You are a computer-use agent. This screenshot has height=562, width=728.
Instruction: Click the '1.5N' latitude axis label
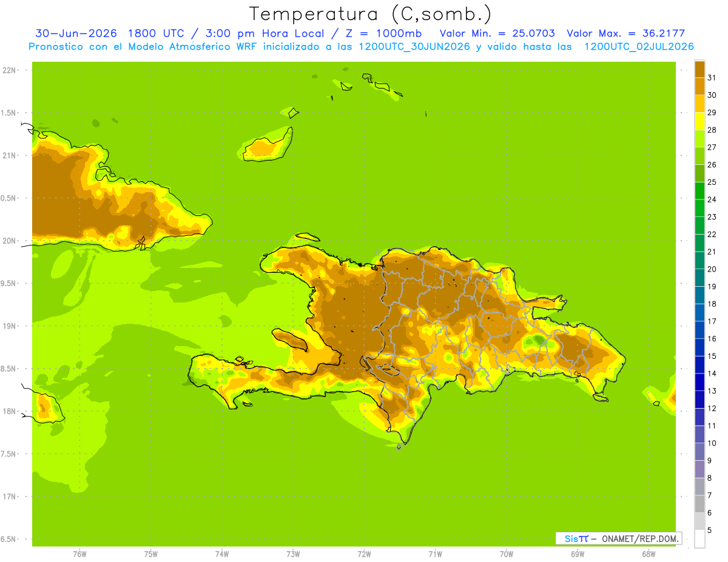[x=9, y=113]
